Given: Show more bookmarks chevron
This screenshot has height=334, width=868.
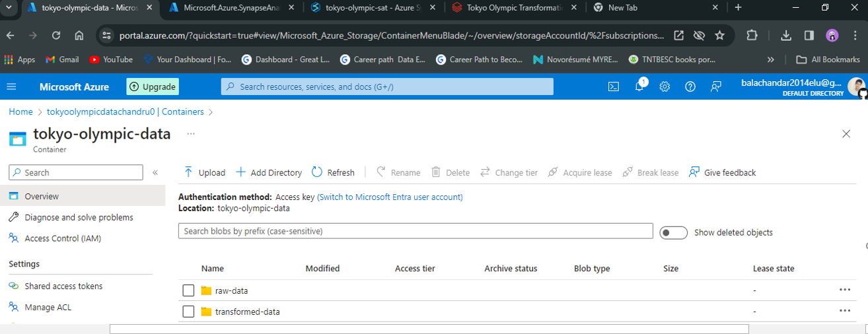Looking at the screenshot, I should coord(770,59).
